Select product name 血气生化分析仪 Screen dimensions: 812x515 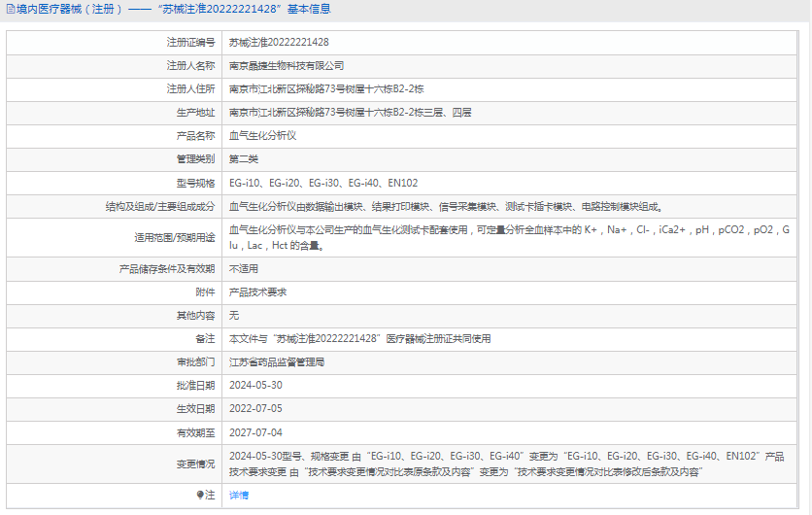click(263, 136)
